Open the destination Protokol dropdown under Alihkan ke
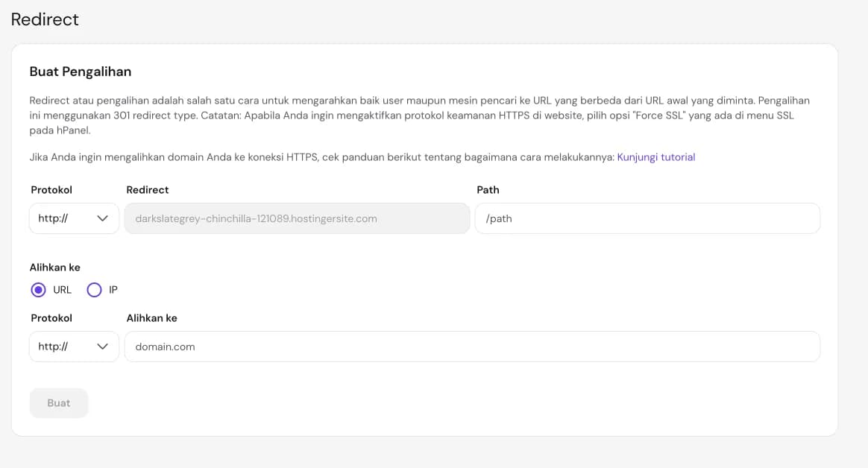Image resolution: width=868 pixels, height=468 pixels. (74, 347)
